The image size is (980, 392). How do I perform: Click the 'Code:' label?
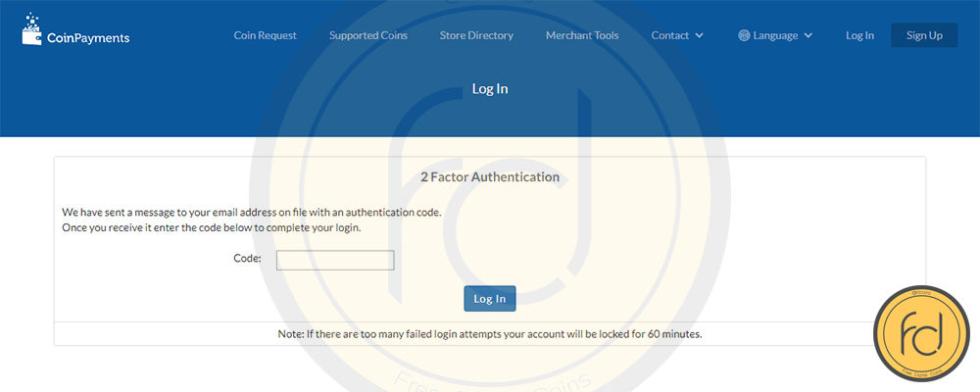pyautogui.click(x=248, y=258)
